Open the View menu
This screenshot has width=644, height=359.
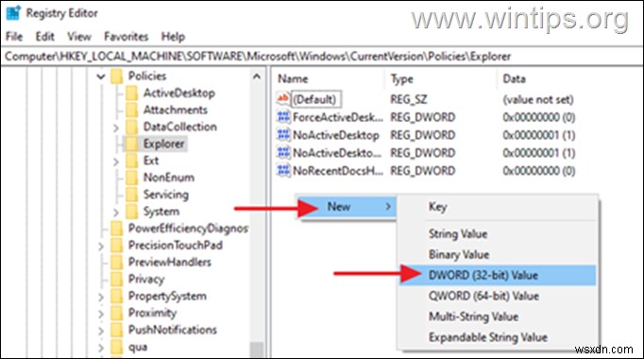[79, 37]
